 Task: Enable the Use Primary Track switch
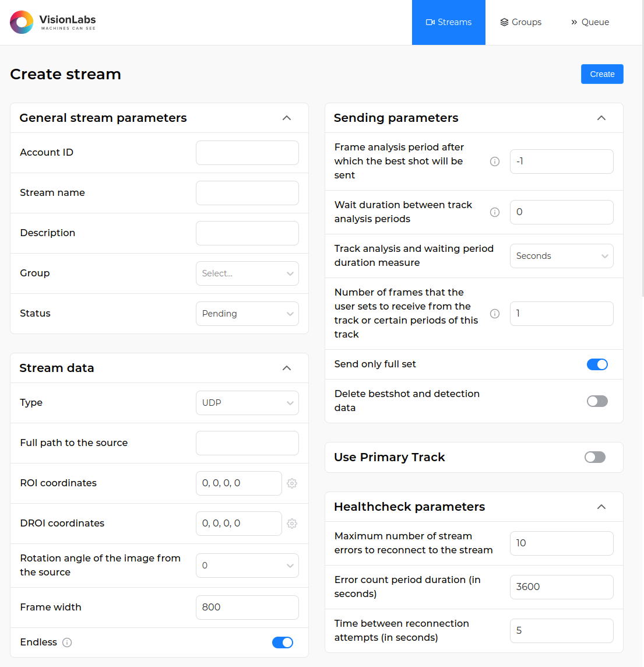click(x=594, y=457)
